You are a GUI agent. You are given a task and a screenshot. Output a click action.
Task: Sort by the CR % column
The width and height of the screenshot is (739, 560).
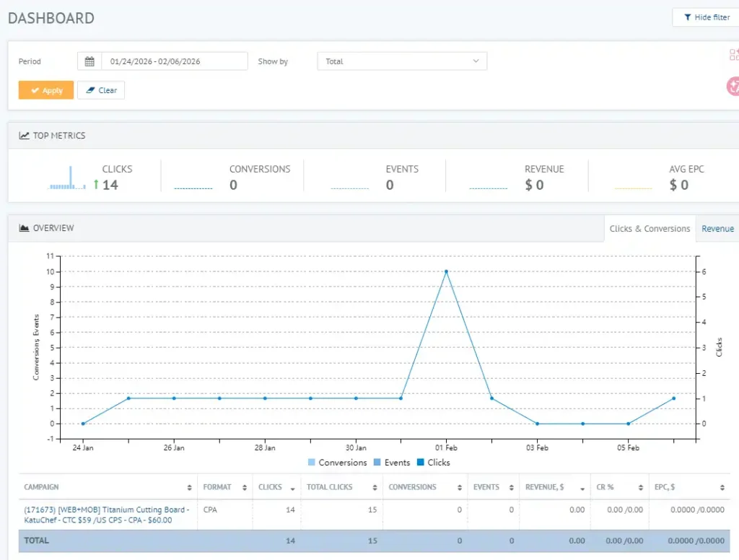620,487
